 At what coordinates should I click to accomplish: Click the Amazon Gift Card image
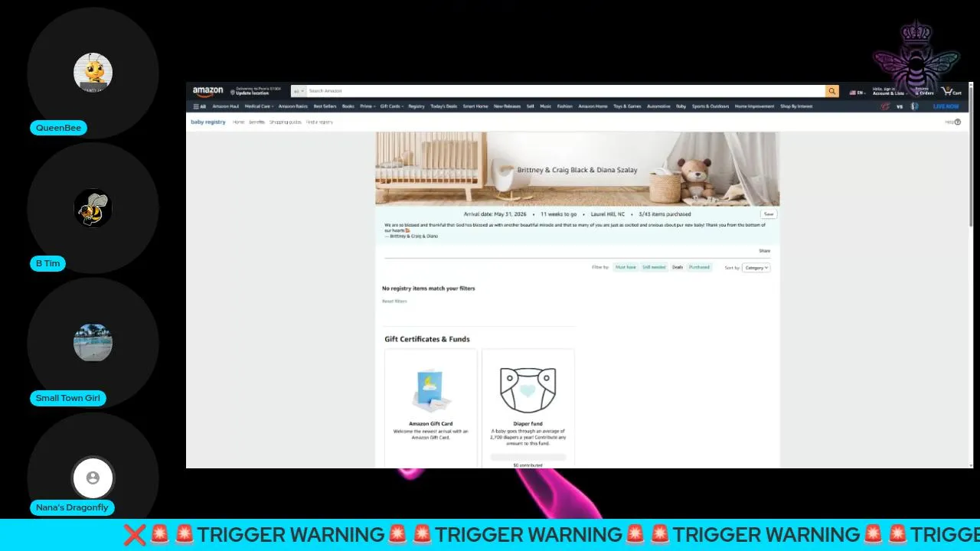[x=430, y=390]
